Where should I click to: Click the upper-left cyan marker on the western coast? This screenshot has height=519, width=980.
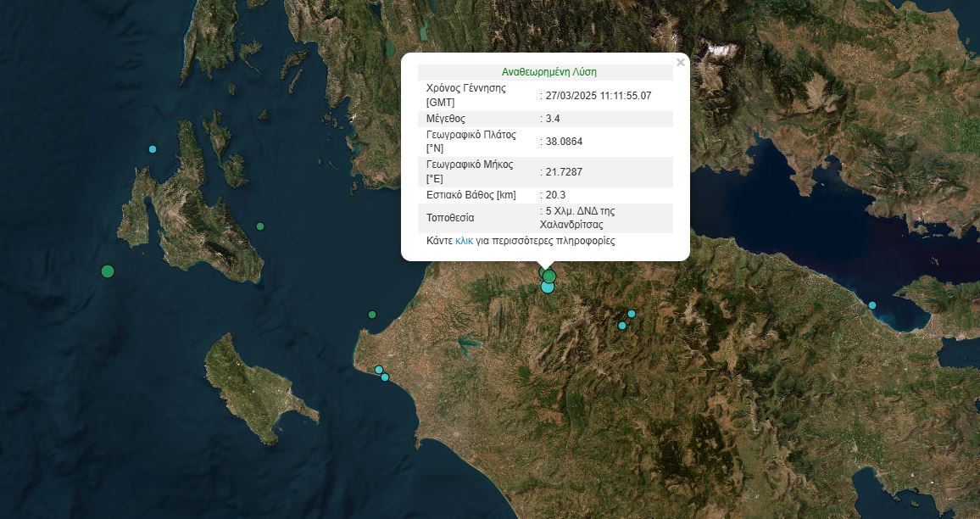[x=378, y=370]
